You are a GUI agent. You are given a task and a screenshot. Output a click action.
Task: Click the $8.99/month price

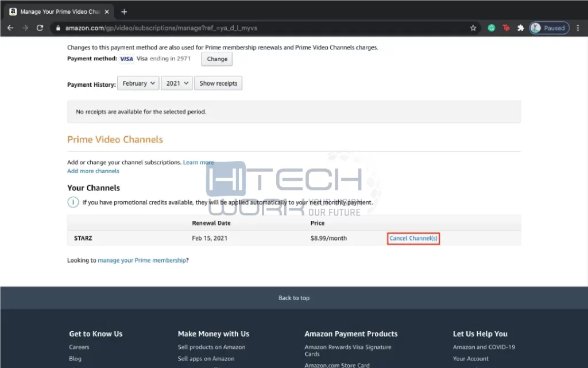coord(328,238)
